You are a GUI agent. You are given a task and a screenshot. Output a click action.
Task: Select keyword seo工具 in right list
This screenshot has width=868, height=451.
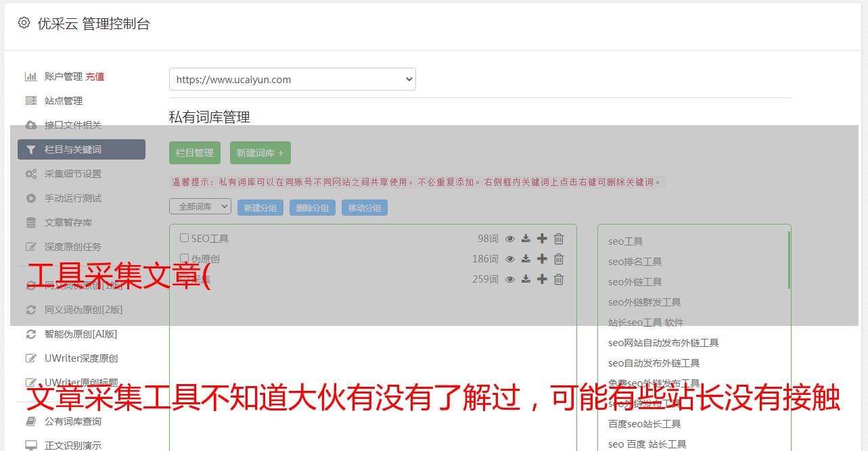pos(626,241)
